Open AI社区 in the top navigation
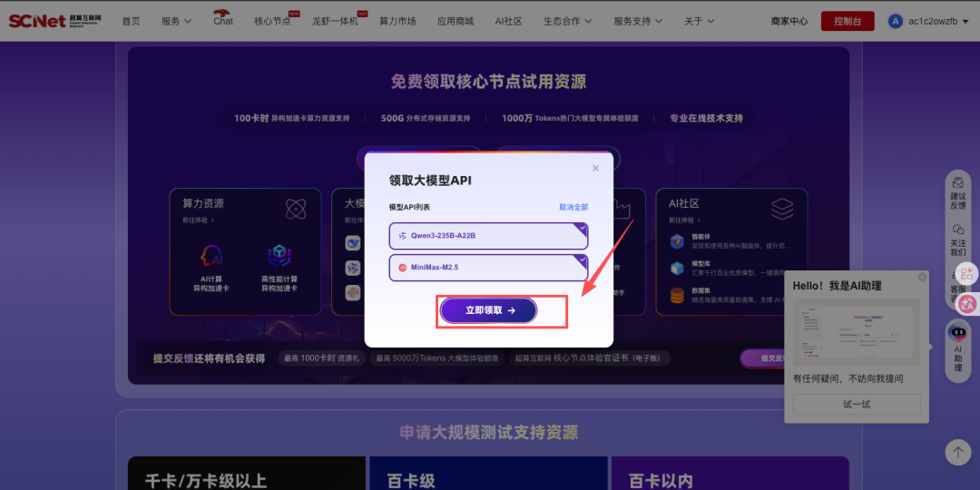This screenshot has height=490, width=980. click(x=508, y=21)
